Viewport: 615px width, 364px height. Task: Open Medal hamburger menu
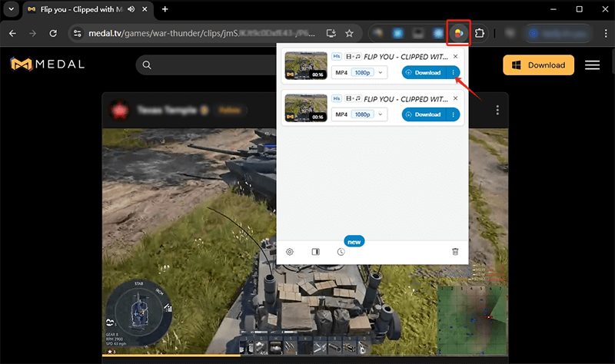(592, 65)
